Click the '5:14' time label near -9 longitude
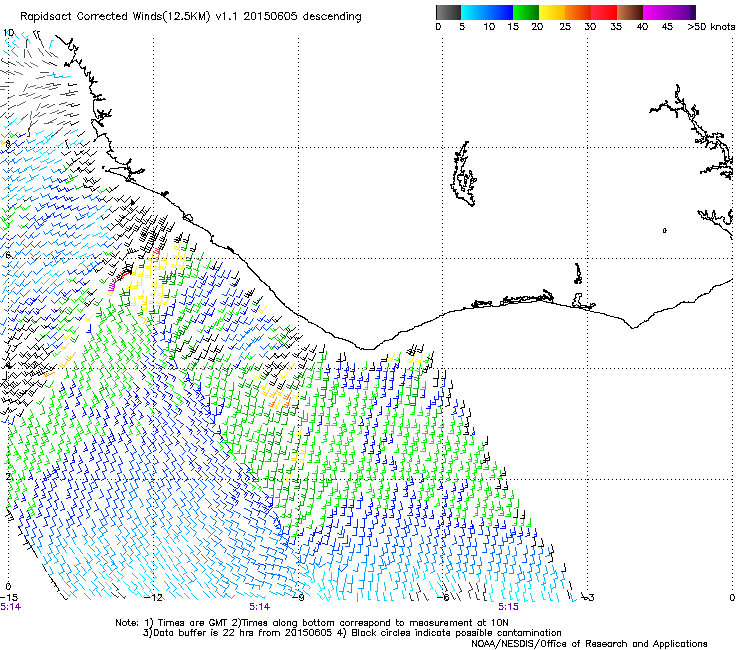The width and height of the screenshot is (740, 650). point(260,607)
